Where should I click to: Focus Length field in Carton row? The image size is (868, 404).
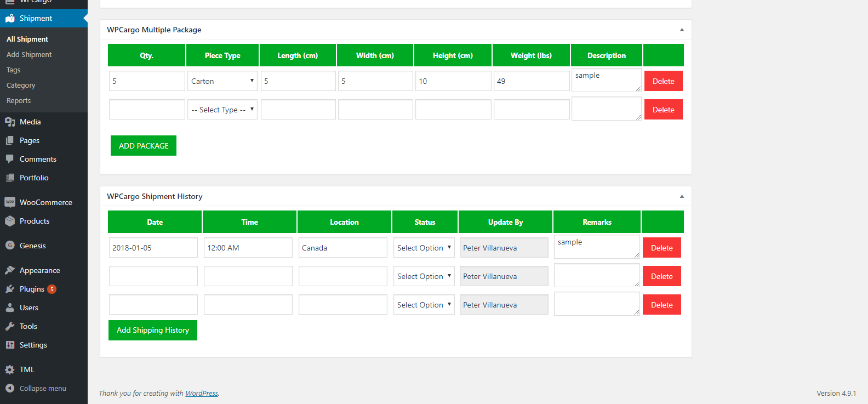(x=298, y=81)
